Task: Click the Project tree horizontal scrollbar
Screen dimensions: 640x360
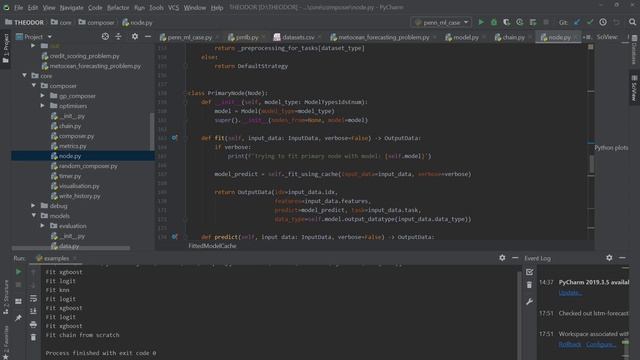Action: pos(71,248)
